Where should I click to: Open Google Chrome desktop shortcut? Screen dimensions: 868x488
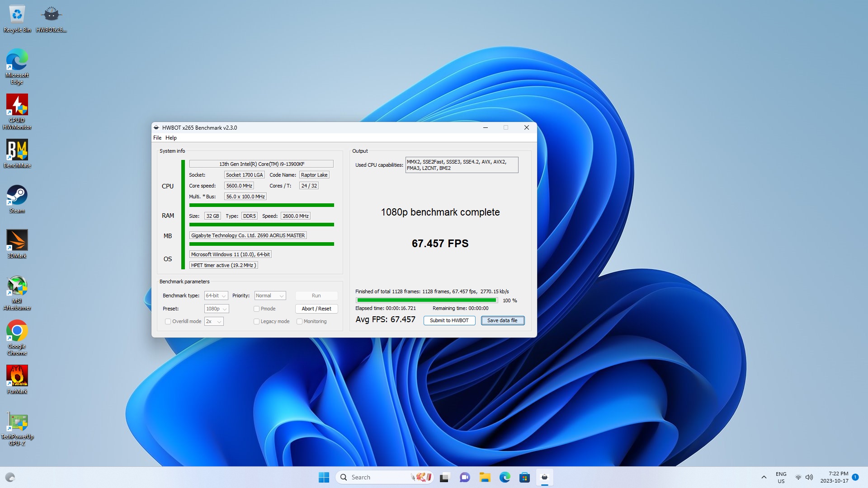pyautogui.click(x=17, y=338)
